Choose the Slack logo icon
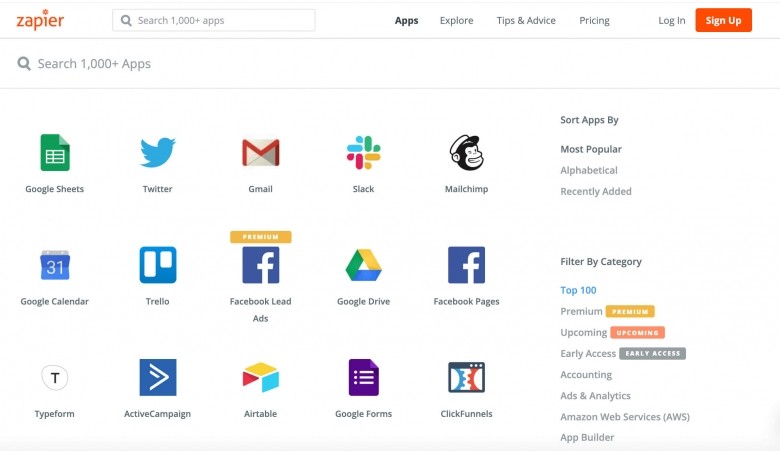 click(364, 153)
